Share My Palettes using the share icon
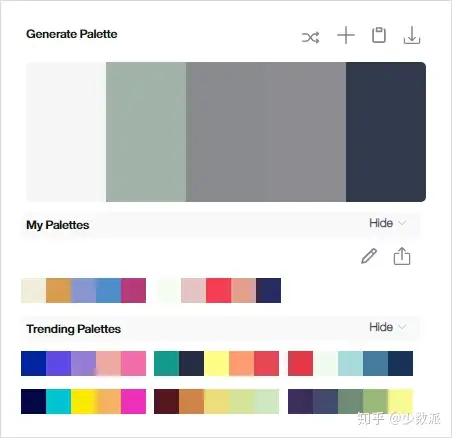This screenshot has width=452, height=438. pos(402,256)
